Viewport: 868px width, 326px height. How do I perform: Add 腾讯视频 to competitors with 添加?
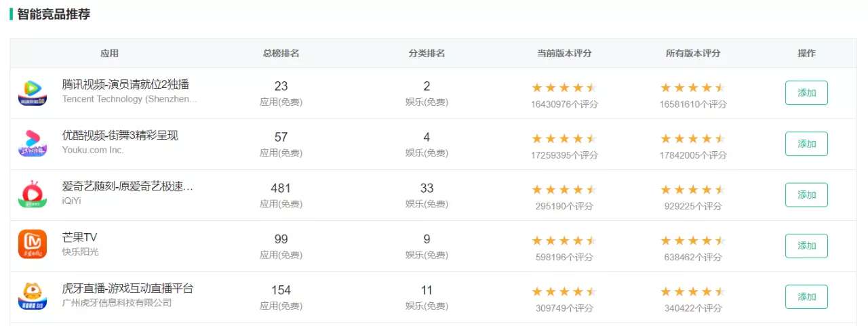[x=806, y=93]
